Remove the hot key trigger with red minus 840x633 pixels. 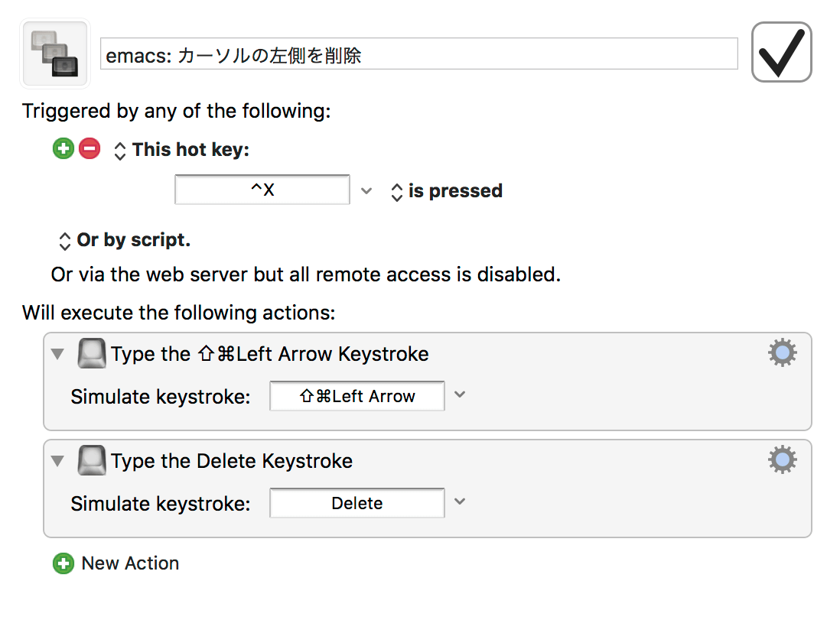pyautogui.click(x=90, y=148)
